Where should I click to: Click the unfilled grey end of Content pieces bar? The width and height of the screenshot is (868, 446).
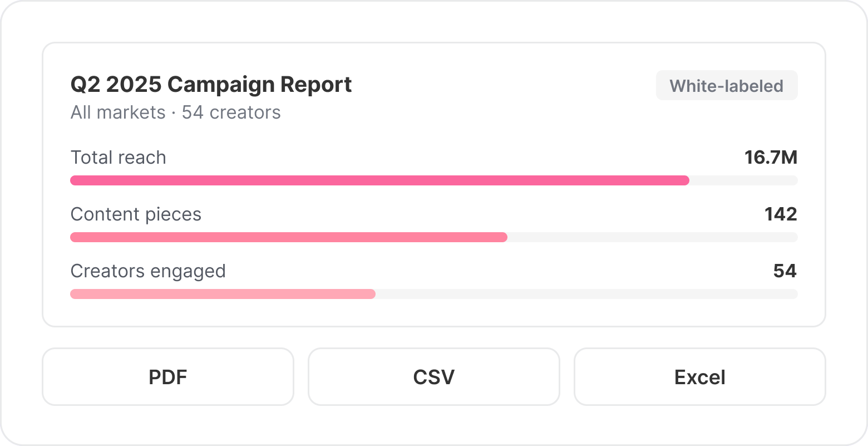click(x=653, y=237)
